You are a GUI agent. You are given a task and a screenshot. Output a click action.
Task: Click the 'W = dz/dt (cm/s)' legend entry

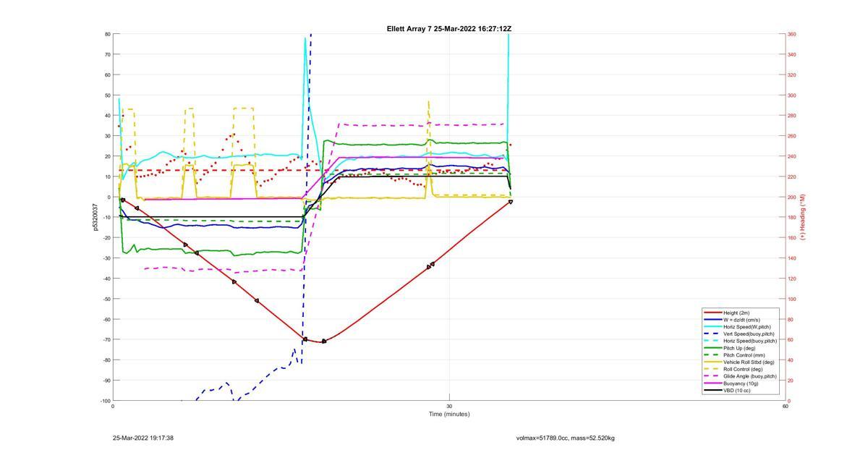[741, 320]
